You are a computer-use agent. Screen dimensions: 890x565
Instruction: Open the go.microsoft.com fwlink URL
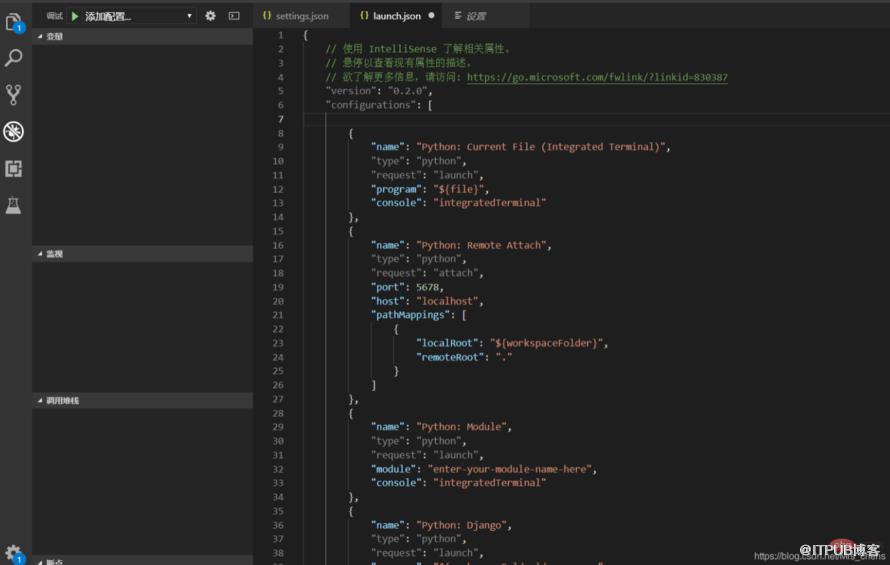(x=597, y=77)
